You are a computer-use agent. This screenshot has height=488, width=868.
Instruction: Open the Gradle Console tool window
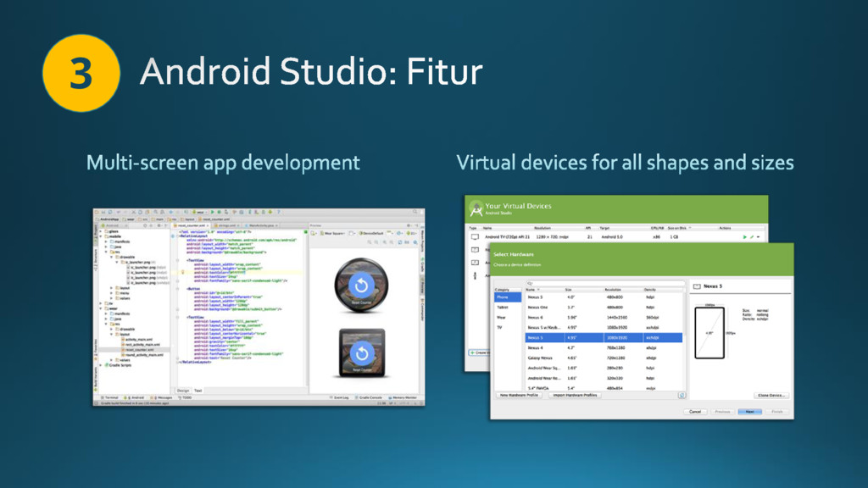coord(368,397)
